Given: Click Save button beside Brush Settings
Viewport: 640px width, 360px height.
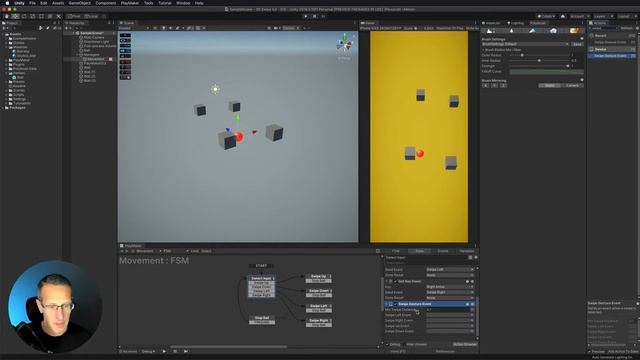Looking at the screenshot, I should [577, 44].
